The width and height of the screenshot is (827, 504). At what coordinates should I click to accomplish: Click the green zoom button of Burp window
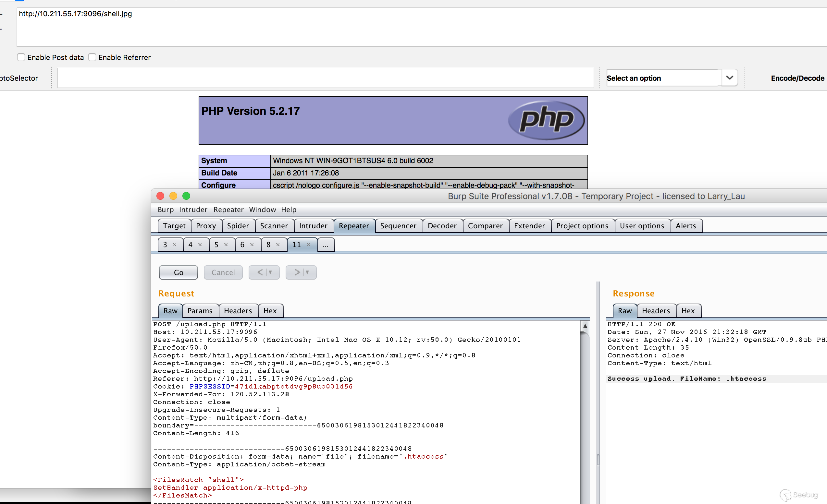[186, 196]
